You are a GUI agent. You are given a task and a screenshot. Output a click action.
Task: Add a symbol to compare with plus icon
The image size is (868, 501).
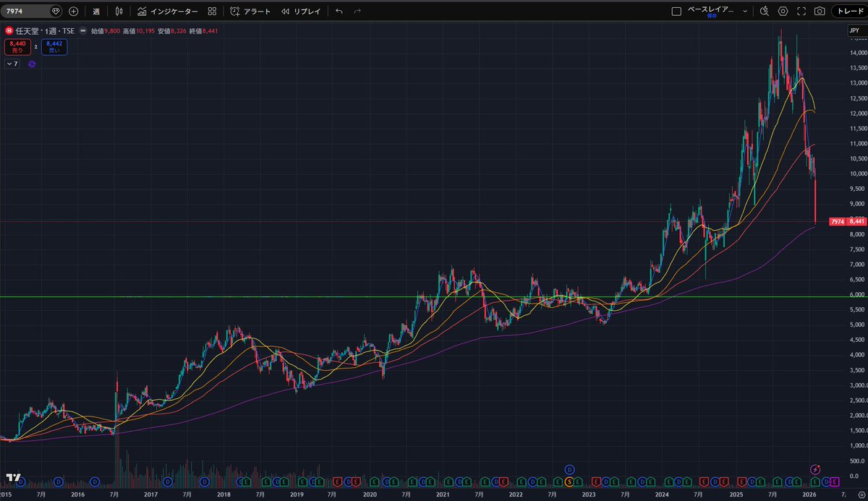click(x=73, y=12)
